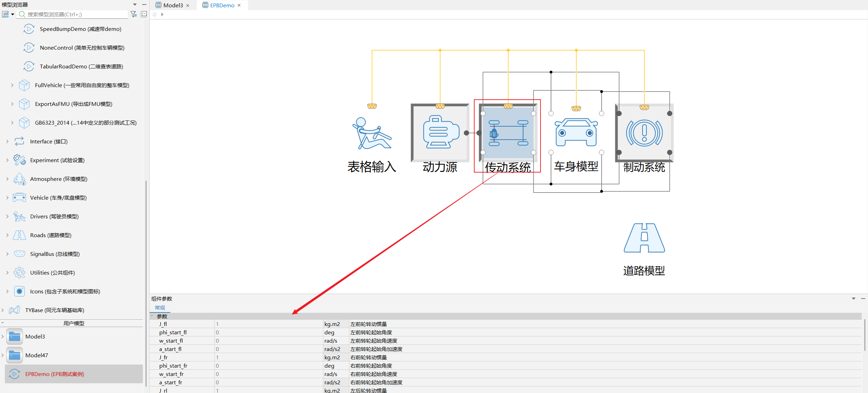Expand the TYBase library node

[3, 310]
